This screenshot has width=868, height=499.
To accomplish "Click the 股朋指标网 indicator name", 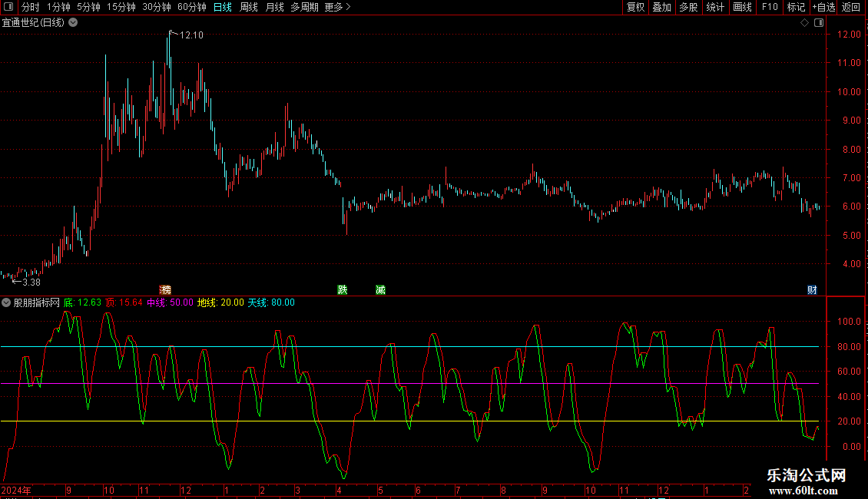I will pos(37,302).
